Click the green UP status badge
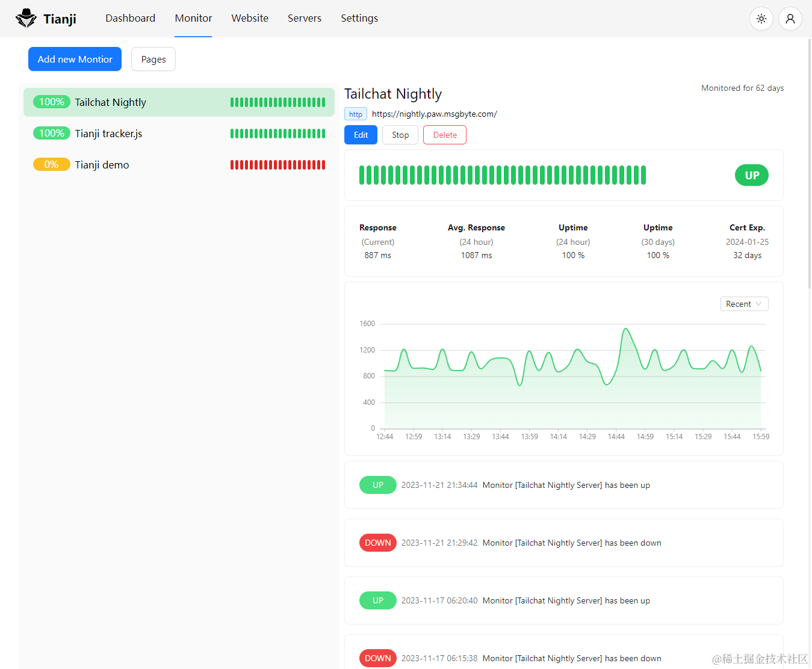The image size is (812, 669). (752, 175)
